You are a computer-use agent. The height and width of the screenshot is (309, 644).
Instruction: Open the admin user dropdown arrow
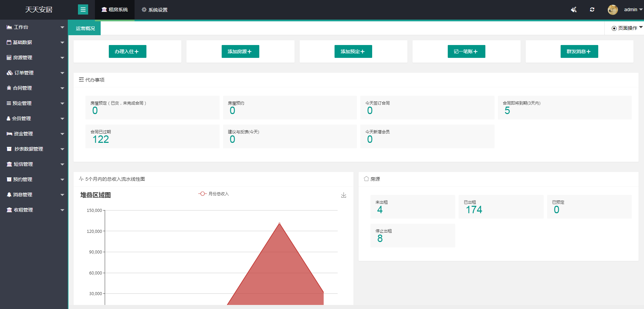point(641,9)
